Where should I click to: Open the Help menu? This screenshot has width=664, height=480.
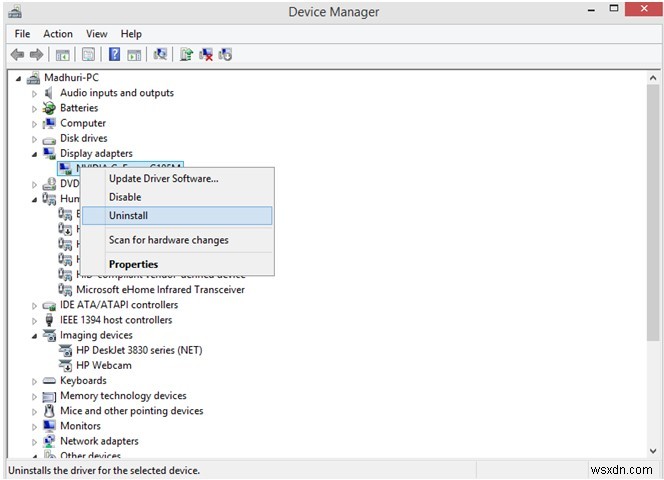tap(131, 34)
